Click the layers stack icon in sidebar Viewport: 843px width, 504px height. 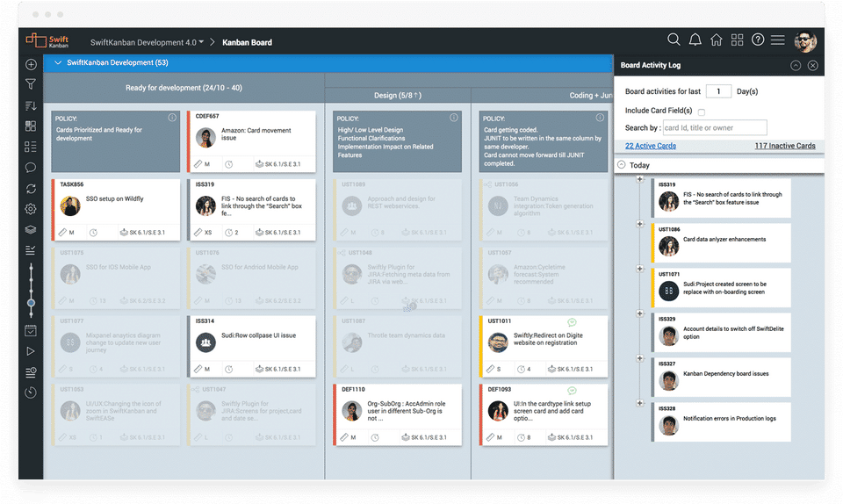point(31,230)
